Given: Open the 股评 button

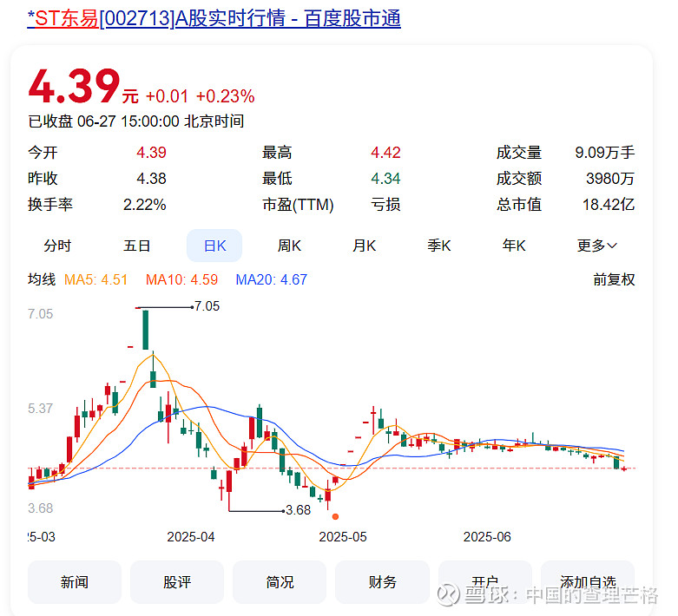Looking at the screenshot, I should pyautogui.click(x=177, y=582).
